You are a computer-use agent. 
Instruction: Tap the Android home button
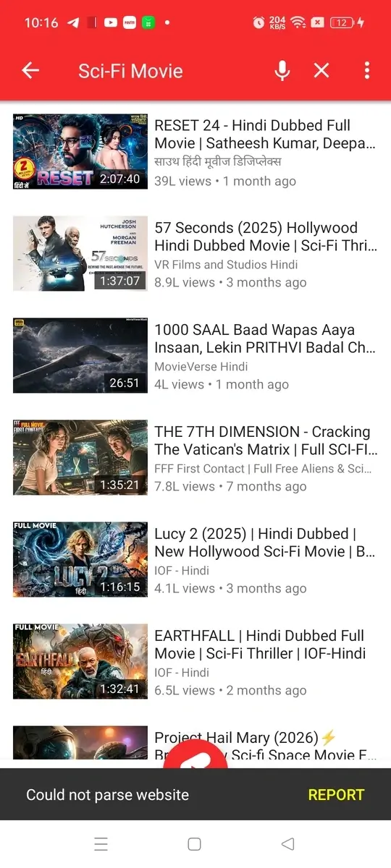(x=194, y=844)
